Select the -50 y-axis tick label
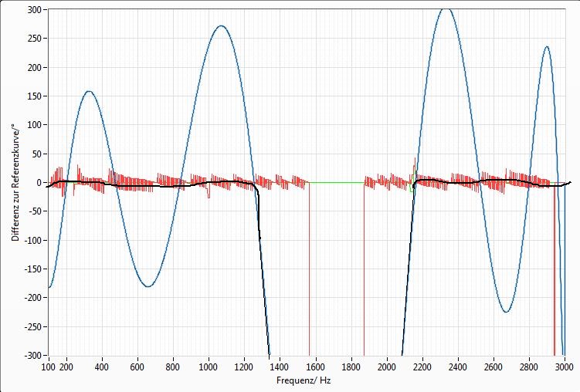Viewport: 580px width, 392px height. (36, 211)
